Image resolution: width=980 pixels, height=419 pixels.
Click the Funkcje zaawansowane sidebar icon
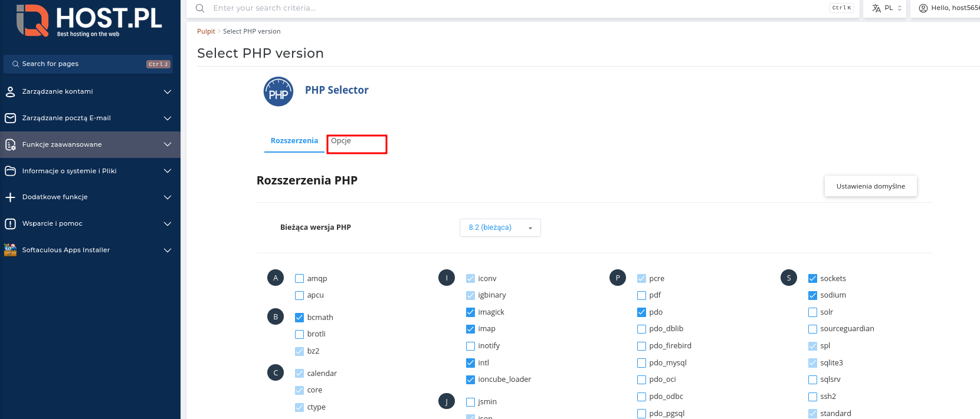point(10,144)
